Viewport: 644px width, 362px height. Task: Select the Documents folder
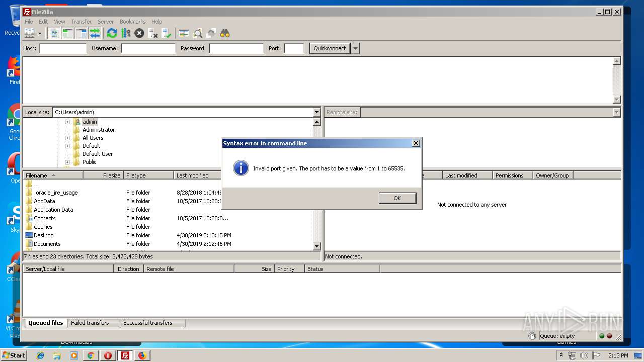click(47, 244)
